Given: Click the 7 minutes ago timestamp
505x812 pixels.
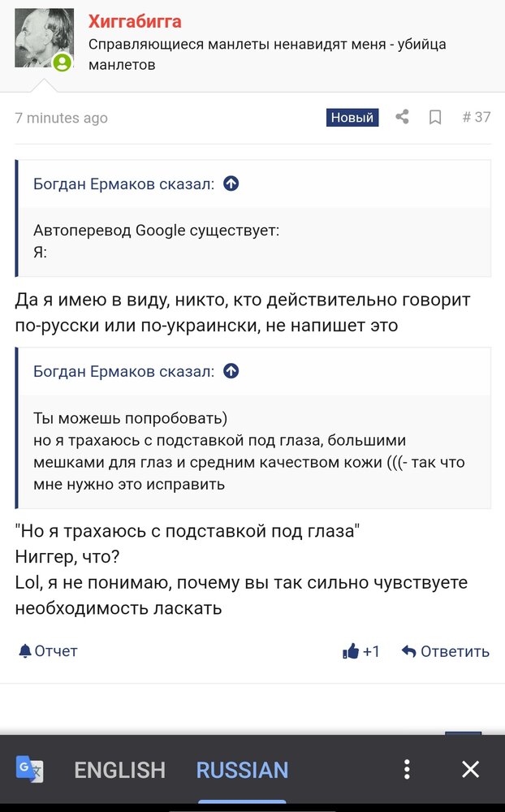Looking at the screenshot, I should 61,118.
